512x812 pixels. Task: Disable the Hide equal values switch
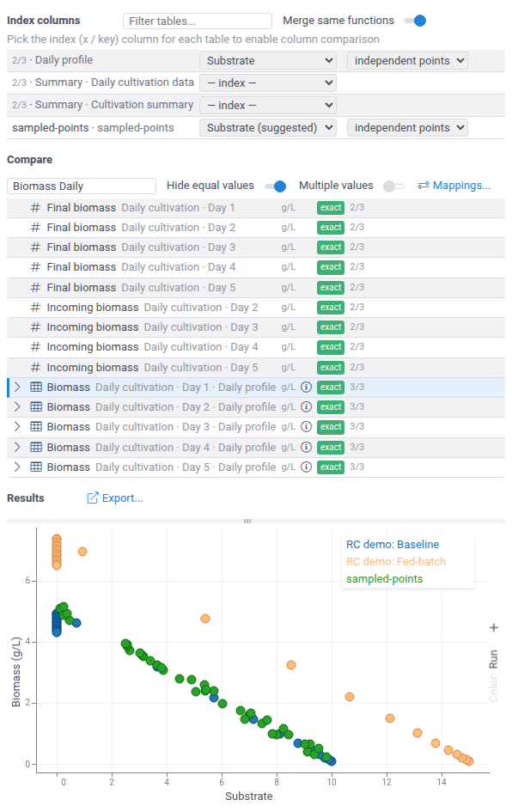[x=276, y=186]
